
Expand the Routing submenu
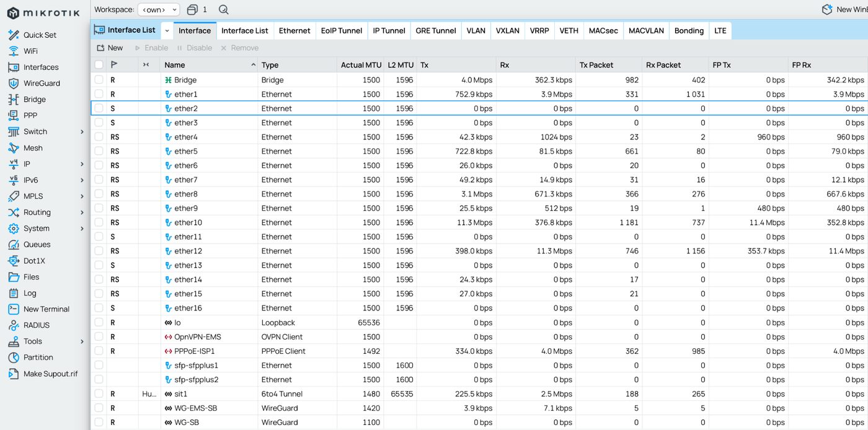(x=82, y=213)
